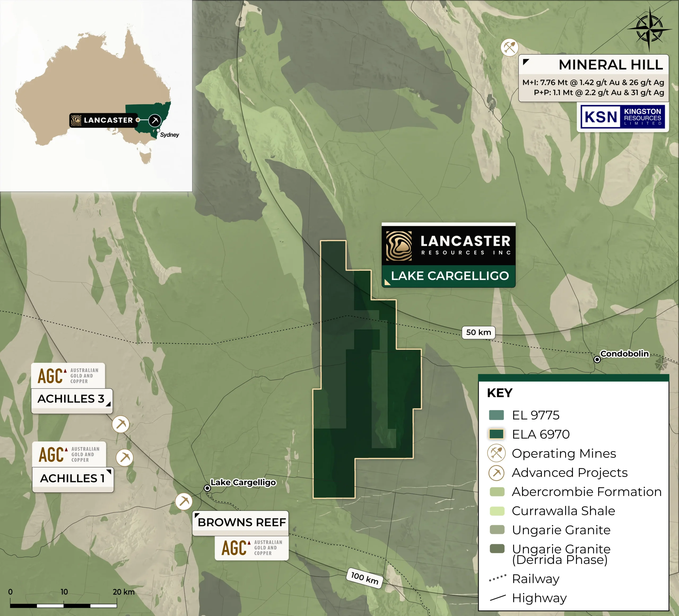This screenshot has height=616, width=679.
Task: Click the EL 9775 color swatch
Action: (497, 415)
